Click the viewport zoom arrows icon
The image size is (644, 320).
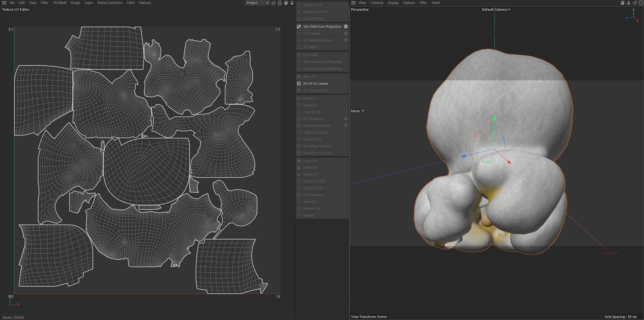point(629,3)
